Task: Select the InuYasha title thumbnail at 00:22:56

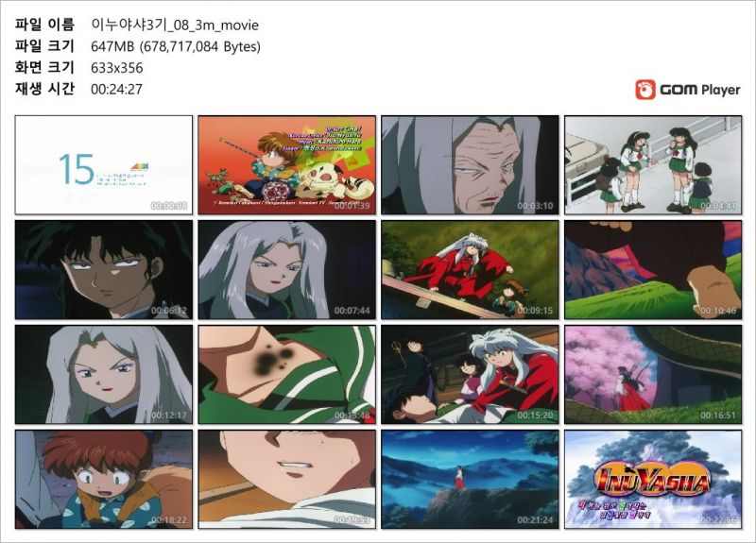Action: (653, 480)
